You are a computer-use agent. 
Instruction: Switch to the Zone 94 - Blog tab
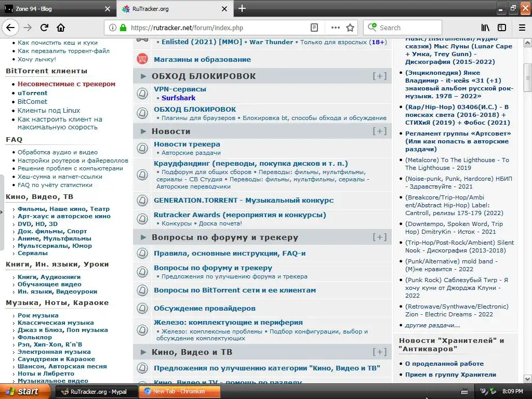point(58,9)
